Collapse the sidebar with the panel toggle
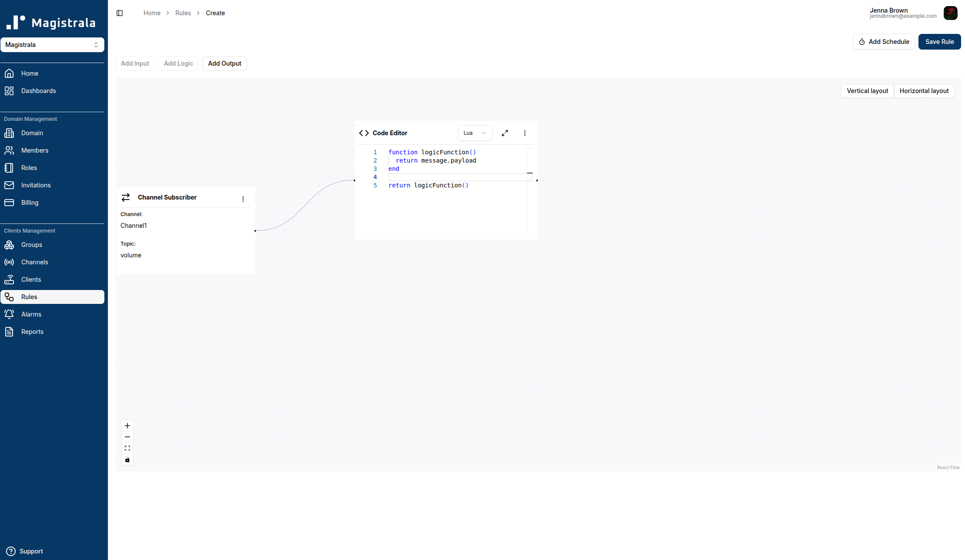Image resolution: width=965 pixels, height=560 pixels. point(120,13)
